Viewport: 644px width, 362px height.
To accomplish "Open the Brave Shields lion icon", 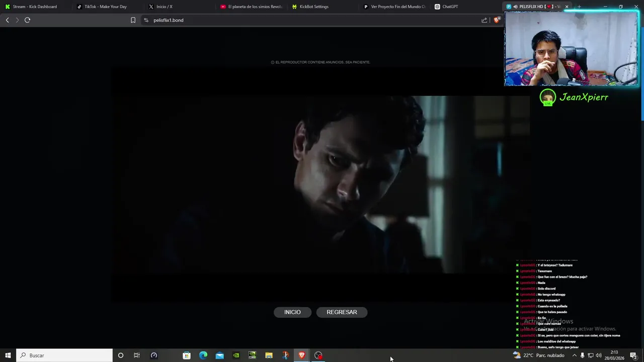I will [x=497, y=20].
